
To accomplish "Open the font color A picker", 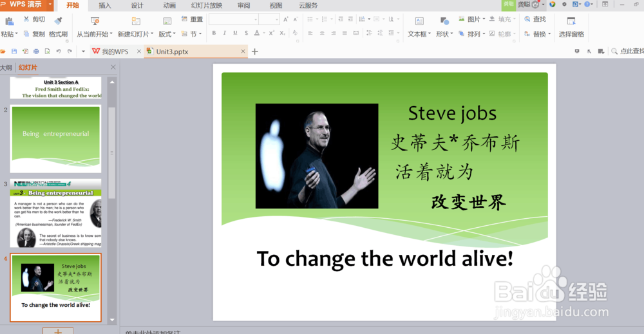I will tap(257, 33).
